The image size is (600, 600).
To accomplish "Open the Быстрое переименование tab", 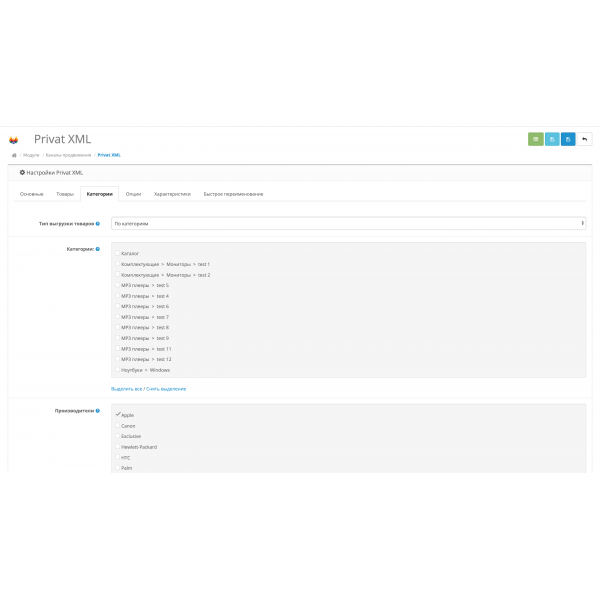I will pos(233,194).
